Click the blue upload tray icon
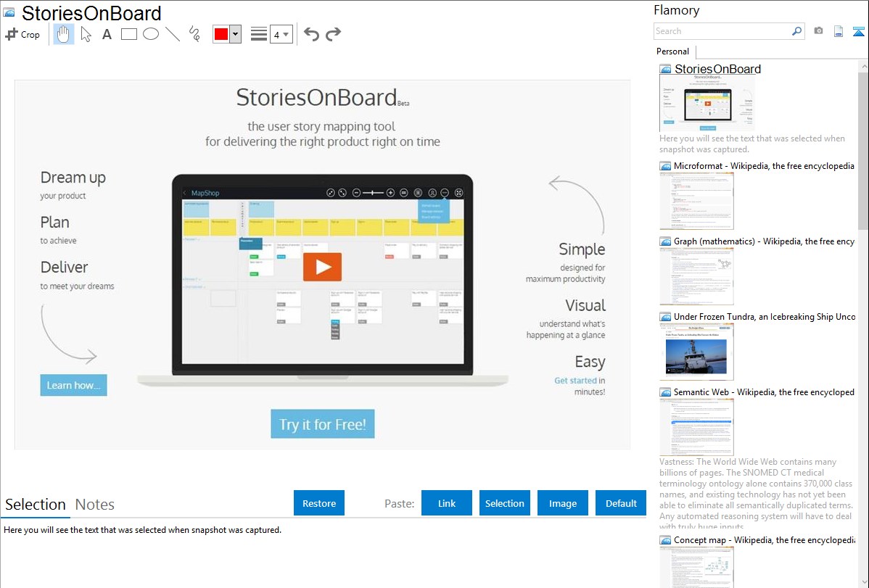 click(x=858, y=32)
